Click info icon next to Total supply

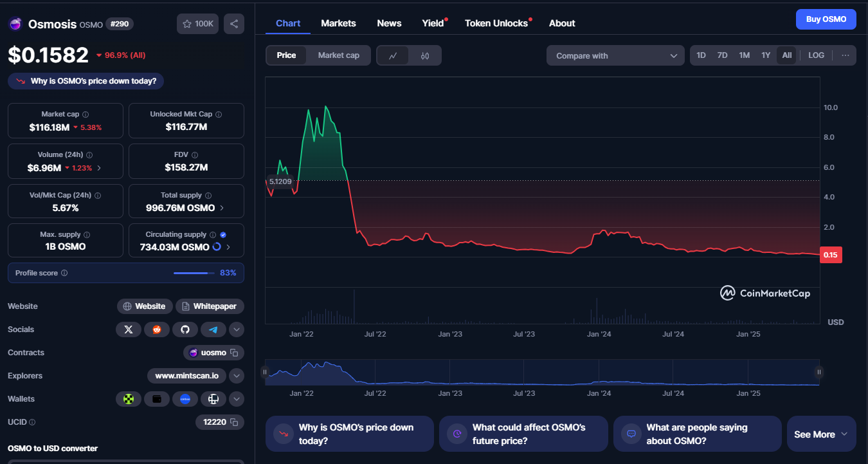point(208,195)
